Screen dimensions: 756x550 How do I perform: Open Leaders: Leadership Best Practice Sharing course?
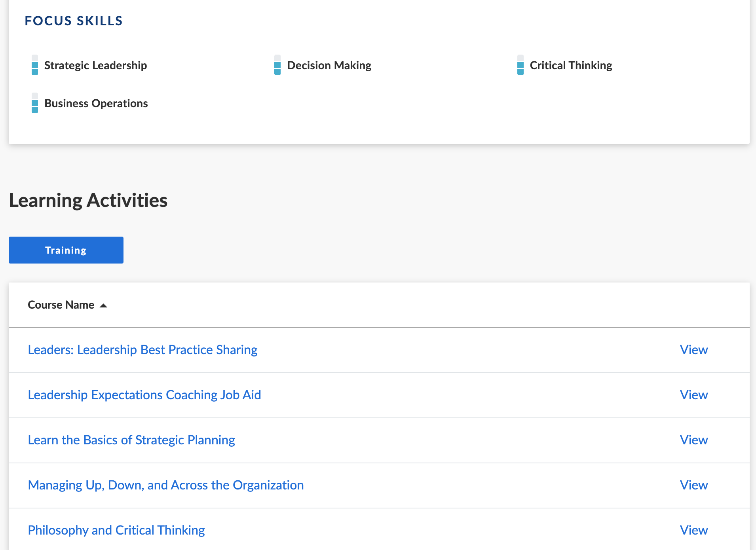(x=142, y=350)
